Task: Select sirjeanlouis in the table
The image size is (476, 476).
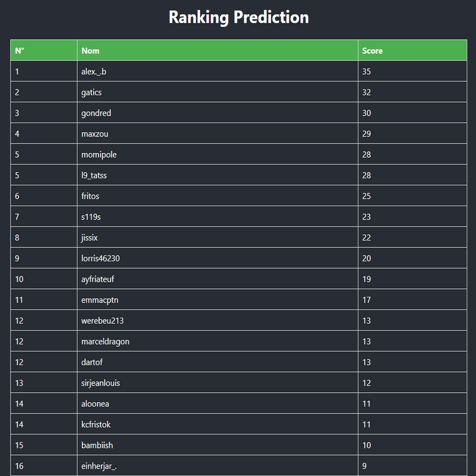Action: (100, 383)
